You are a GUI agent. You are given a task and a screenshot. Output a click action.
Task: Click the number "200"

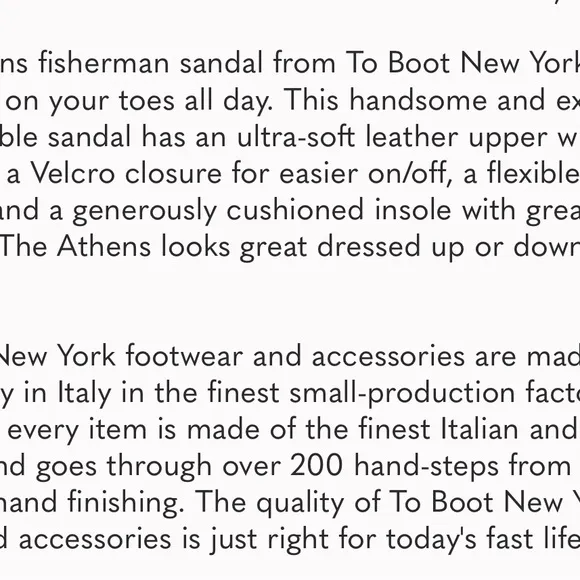(x=317, y=466)
